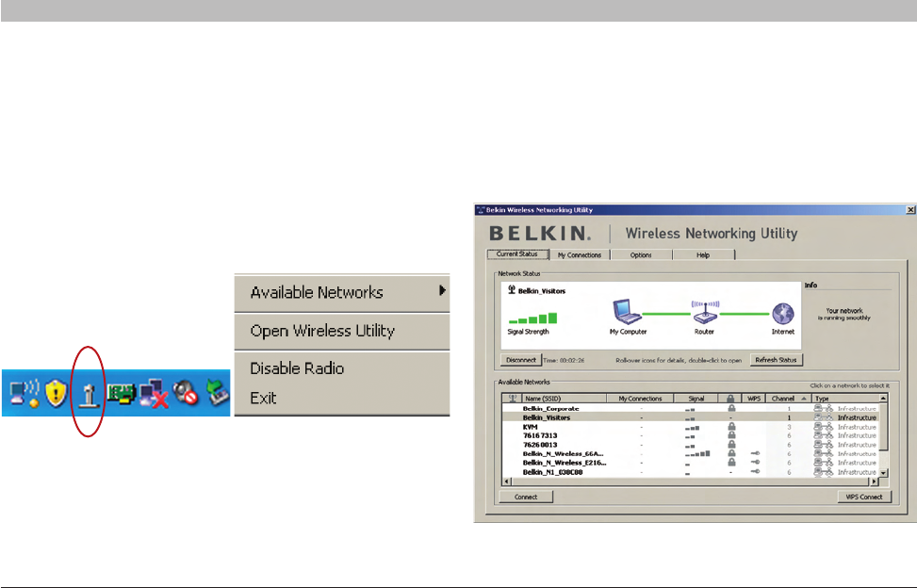Click the Disconnect button

[x=520, y=360]
